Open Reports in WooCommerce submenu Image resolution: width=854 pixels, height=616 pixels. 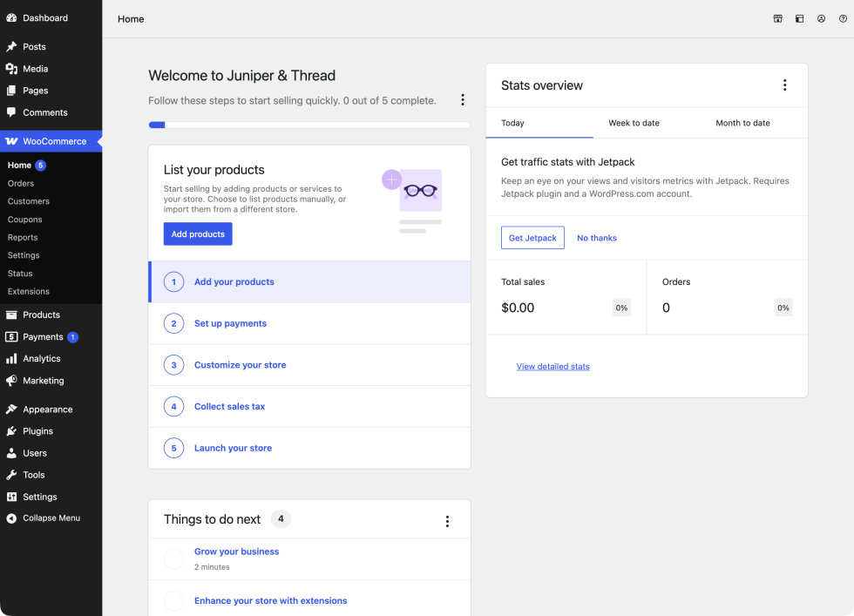point(23,238)
